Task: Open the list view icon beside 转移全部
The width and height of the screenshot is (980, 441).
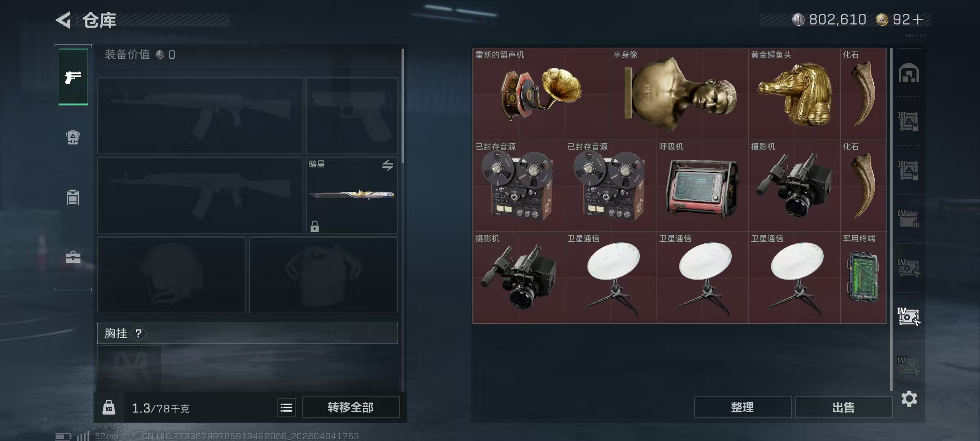Action: (286, 408)
